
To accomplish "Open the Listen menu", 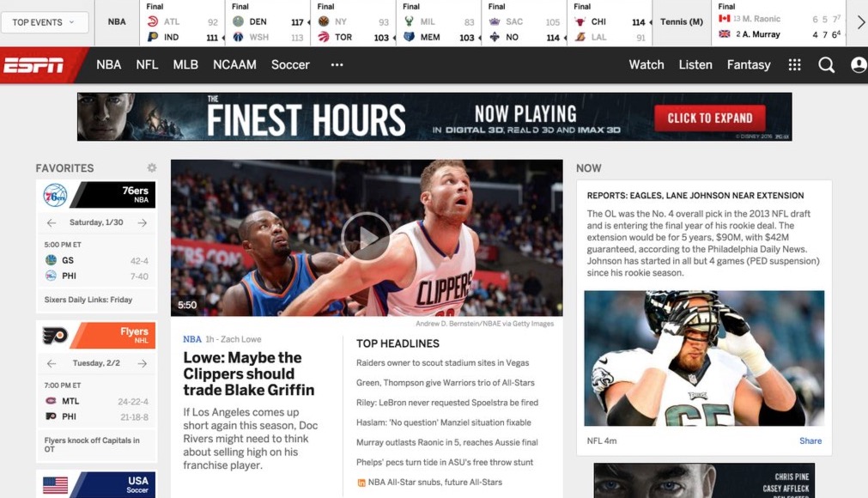I will (x=695, y=64).
